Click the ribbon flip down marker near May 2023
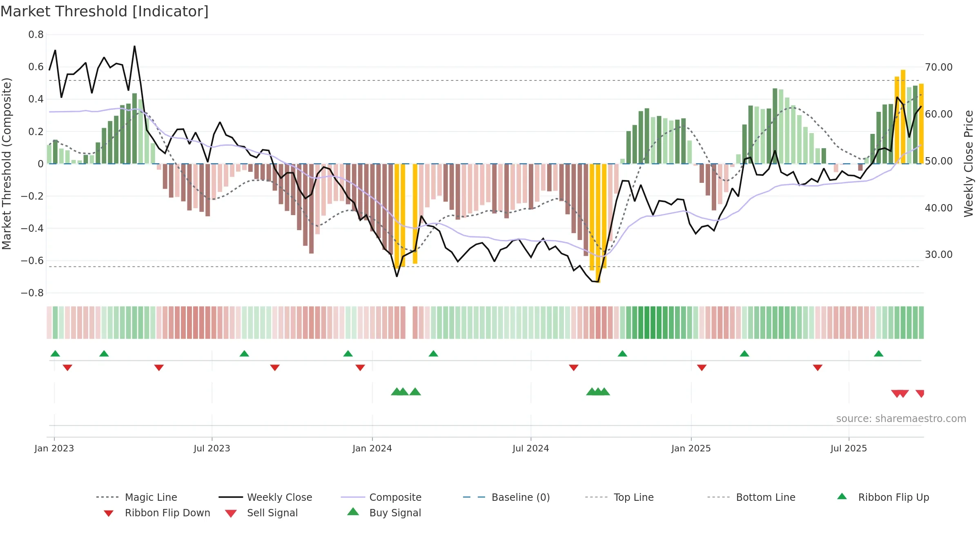Screen dimensions: 980x551 159,368
